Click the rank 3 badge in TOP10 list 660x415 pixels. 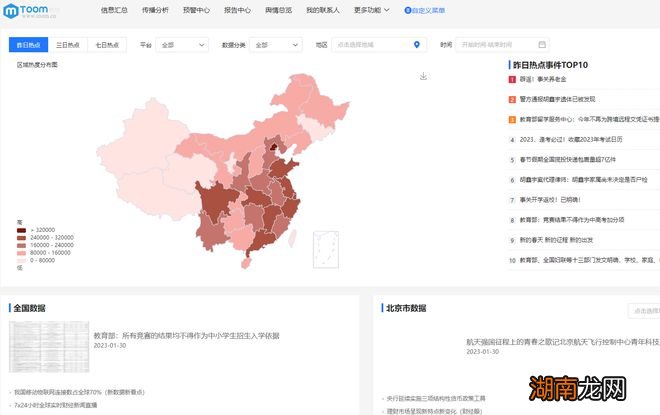click(512, 120)
